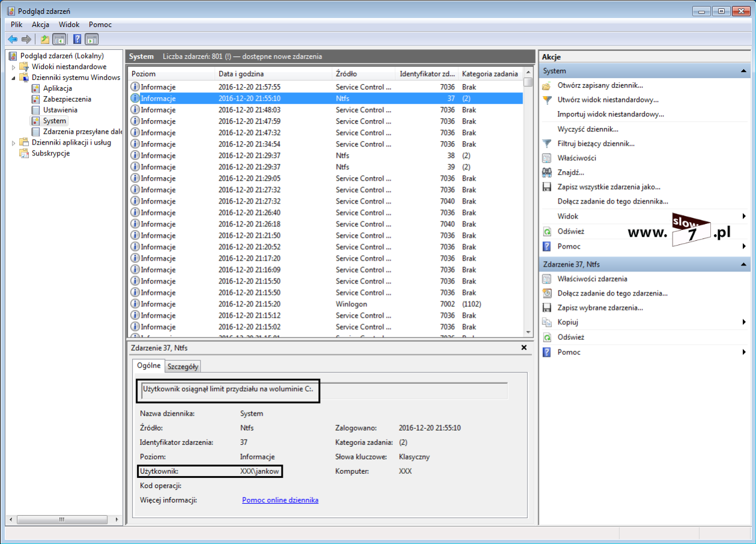Click the event list scrollbar up arrow
The height and width of the screenshot is (544, 756).
coord(528,73)
